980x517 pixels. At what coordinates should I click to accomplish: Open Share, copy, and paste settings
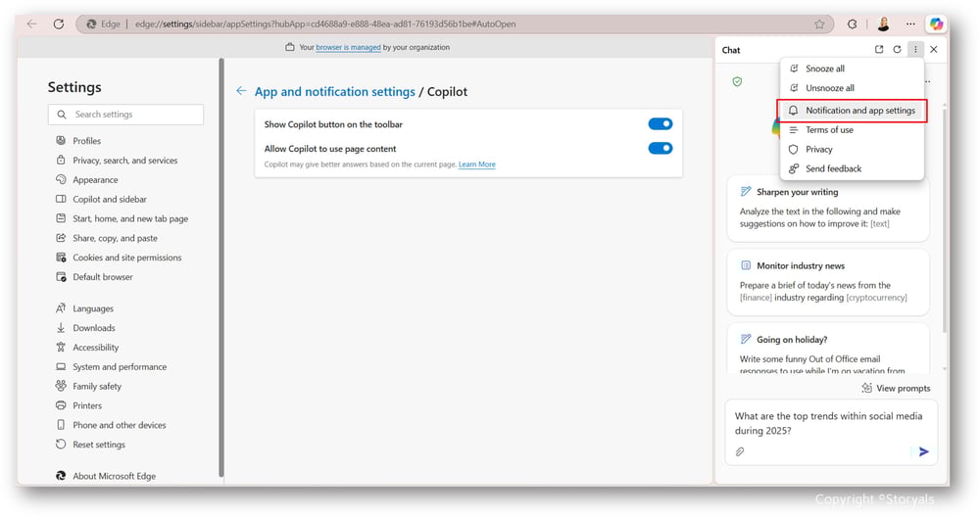click(x=106, y=238)
